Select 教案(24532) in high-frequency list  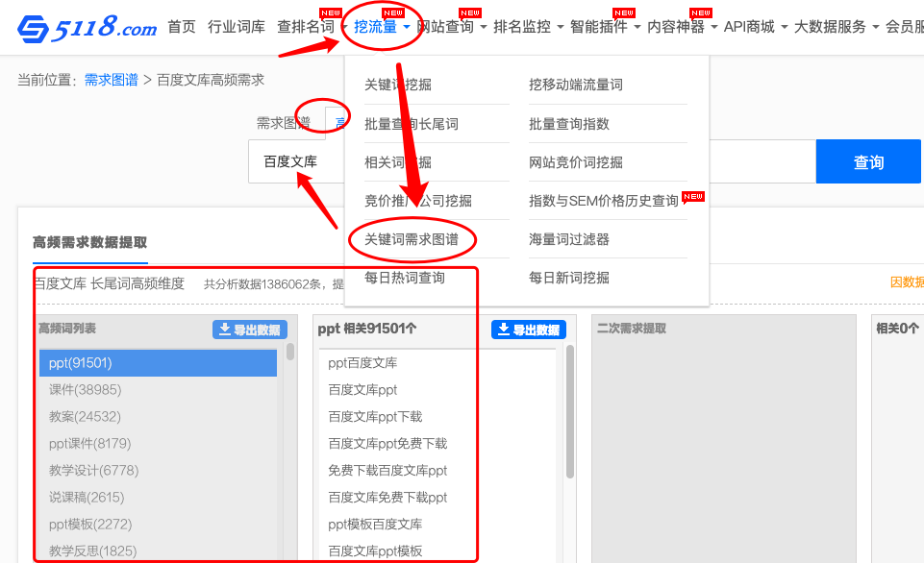coord(158,417)
